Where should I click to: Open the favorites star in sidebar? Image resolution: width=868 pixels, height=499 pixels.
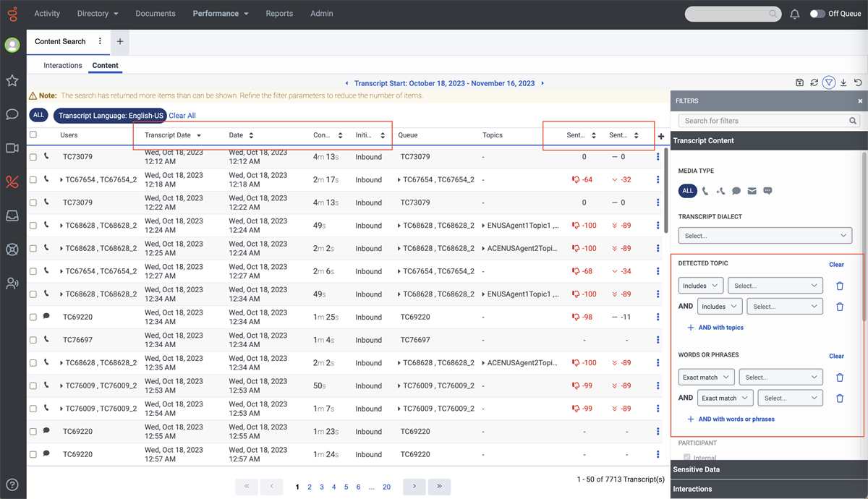(12, 80)
